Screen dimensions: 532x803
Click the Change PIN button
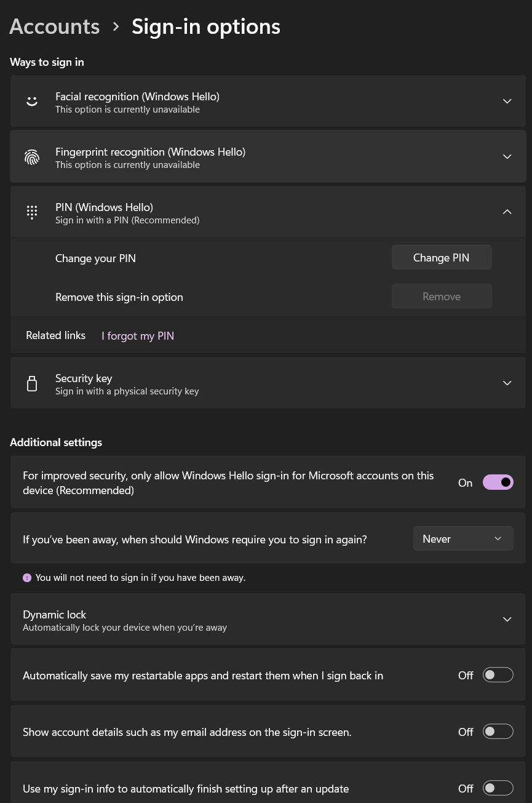441,257
